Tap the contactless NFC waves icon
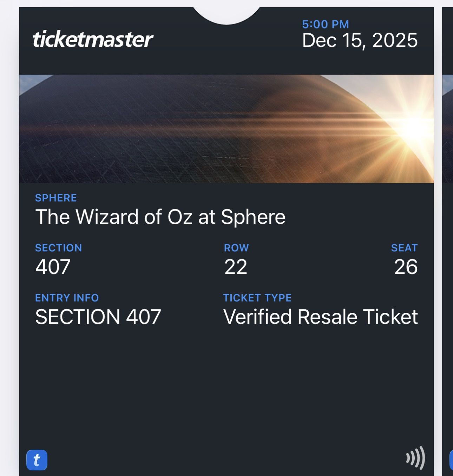The image size is (453, 476). [x=415, y=458]
